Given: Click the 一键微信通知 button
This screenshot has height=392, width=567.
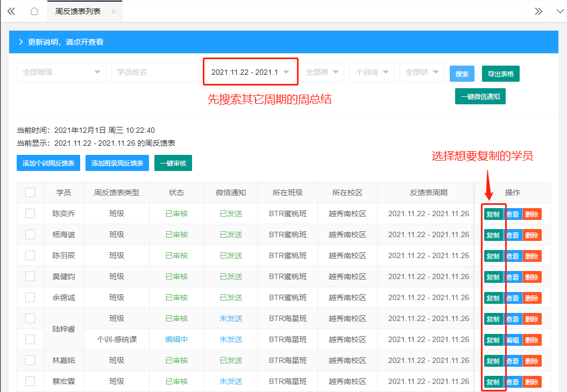Looking at the screenshot, I should (480, 96).
